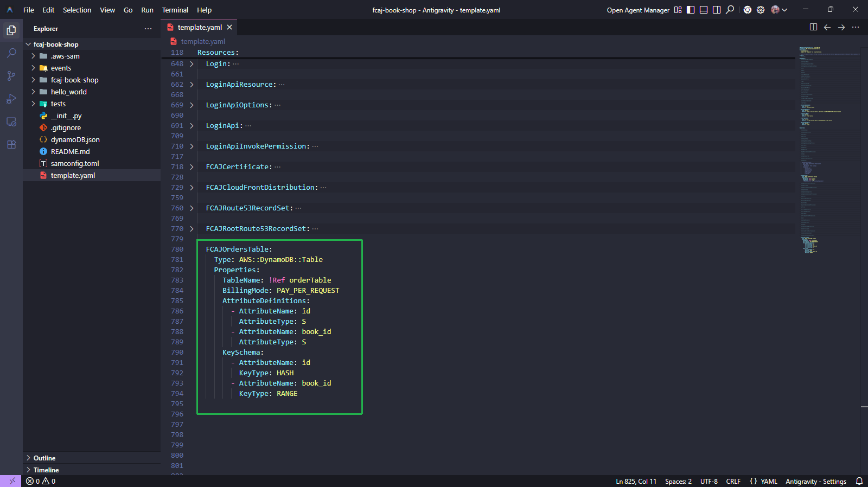Unfold the Login section at line 648
The image size is (868, 487).
click(x=192, y=63)
